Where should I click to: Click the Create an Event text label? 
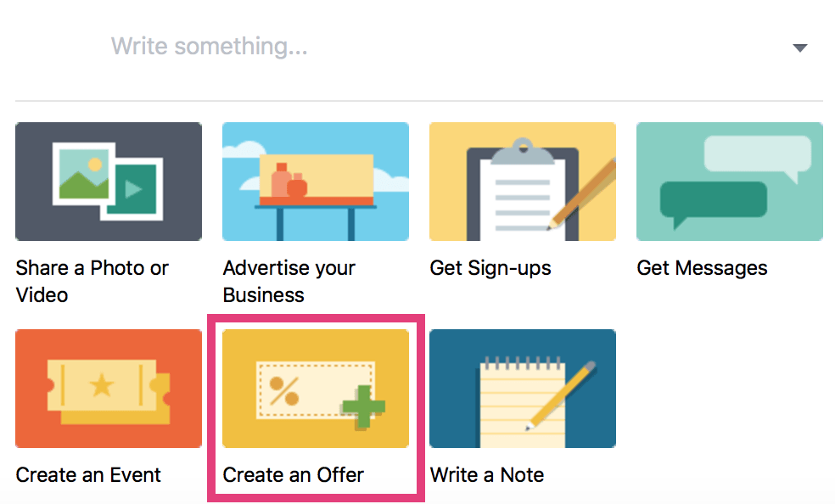(88, 475)
